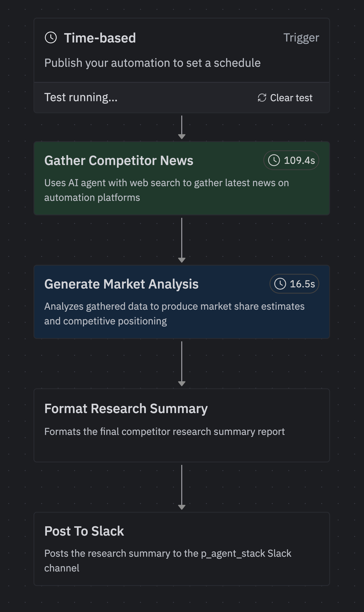The image size is (364, 612).
Task: Open the Gather Competitor News step
Action: pos(119,160)
